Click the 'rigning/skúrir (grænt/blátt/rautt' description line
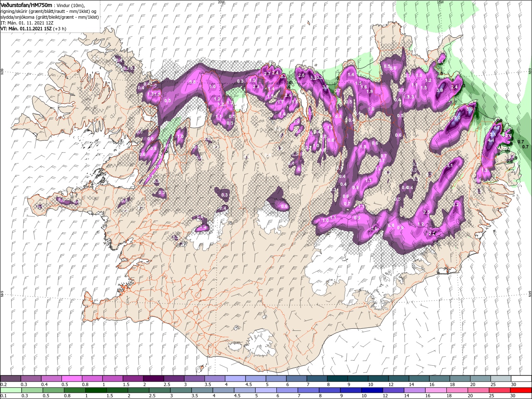Image resolution: width=532 pixels, height=399 pixels. (48, 11)
